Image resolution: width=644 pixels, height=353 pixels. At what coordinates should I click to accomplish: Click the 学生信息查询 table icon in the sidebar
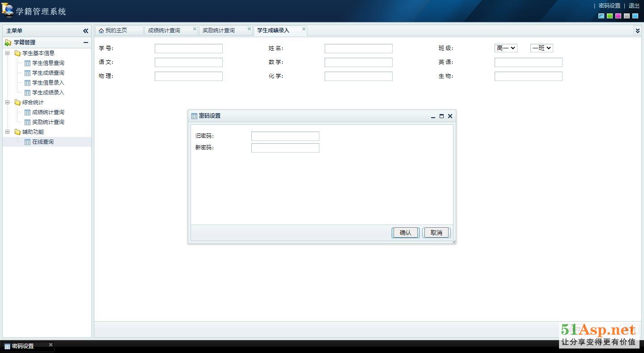tap(27, 63)
